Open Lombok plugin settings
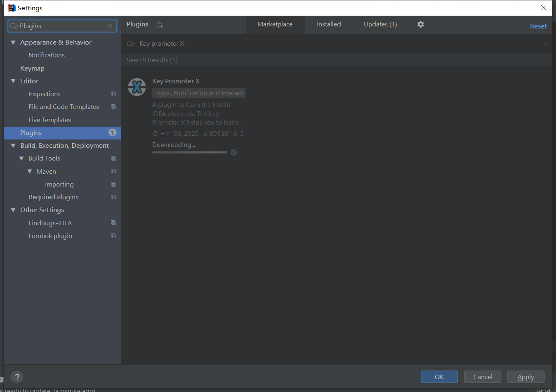The width and height of the screenshot is (556, 392). (50, 236)
